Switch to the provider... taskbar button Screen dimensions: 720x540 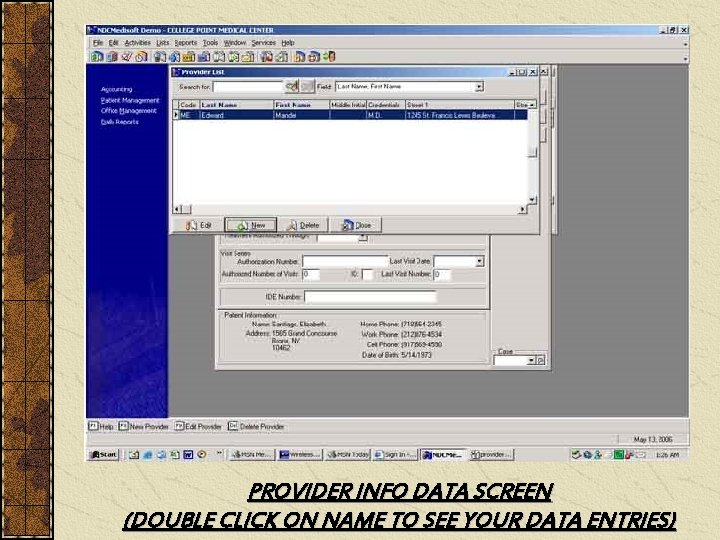click(x=491, y=455)
